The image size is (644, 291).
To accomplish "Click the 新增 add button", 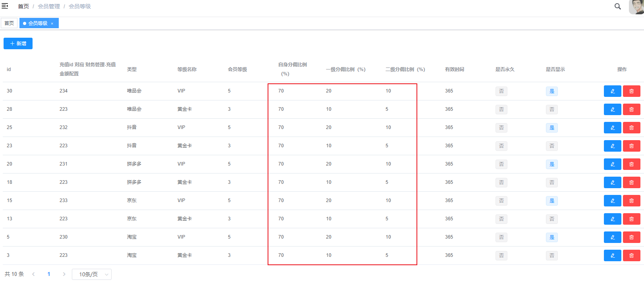I will coord(18,44).
